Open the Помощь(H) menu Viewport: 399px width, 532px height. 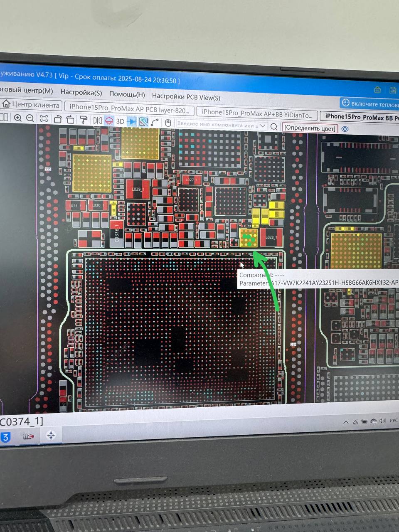point(127,94)
